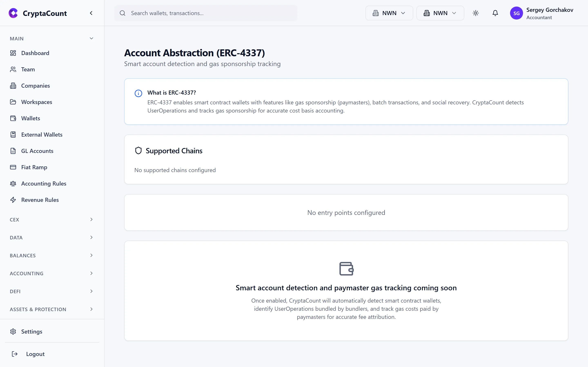
Task: Click Logout at the bottom
Action: click(35, 354)
